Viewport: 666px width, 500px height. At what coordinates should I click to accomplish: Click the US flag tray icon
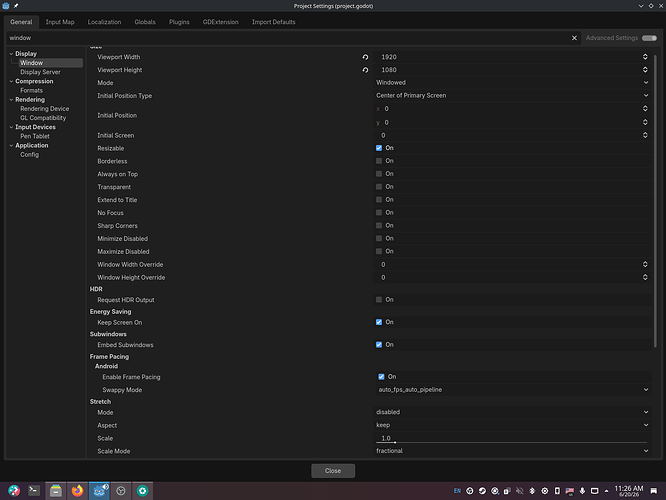570,491
